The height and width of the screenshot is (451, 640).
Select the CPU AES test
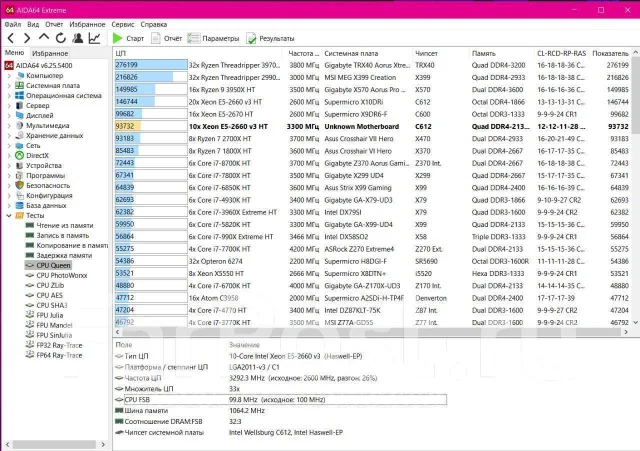(44, 295)
